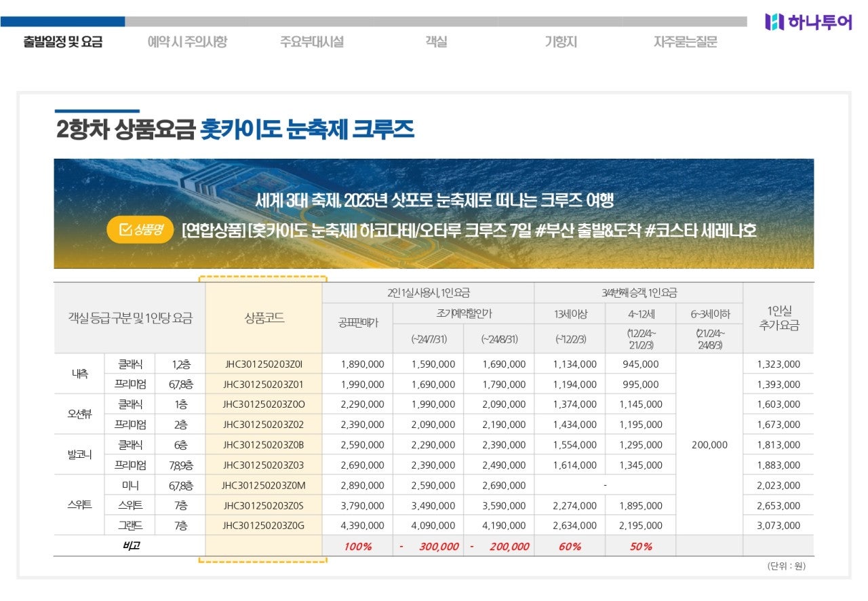The image size is (868, 601).
Task: Click the 3,073,000 single surcharge cell
Action: coord(778,526)
